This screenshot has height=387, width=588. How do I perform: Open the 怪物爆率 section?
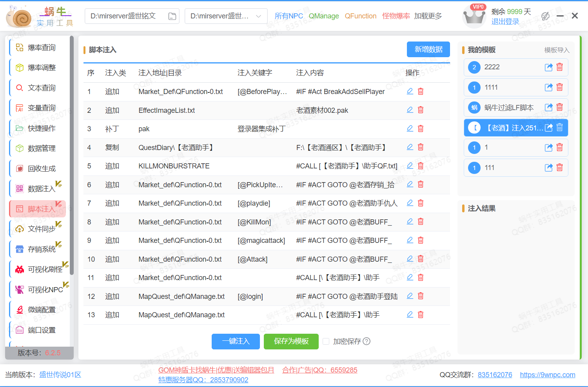(x=396, y=16)
